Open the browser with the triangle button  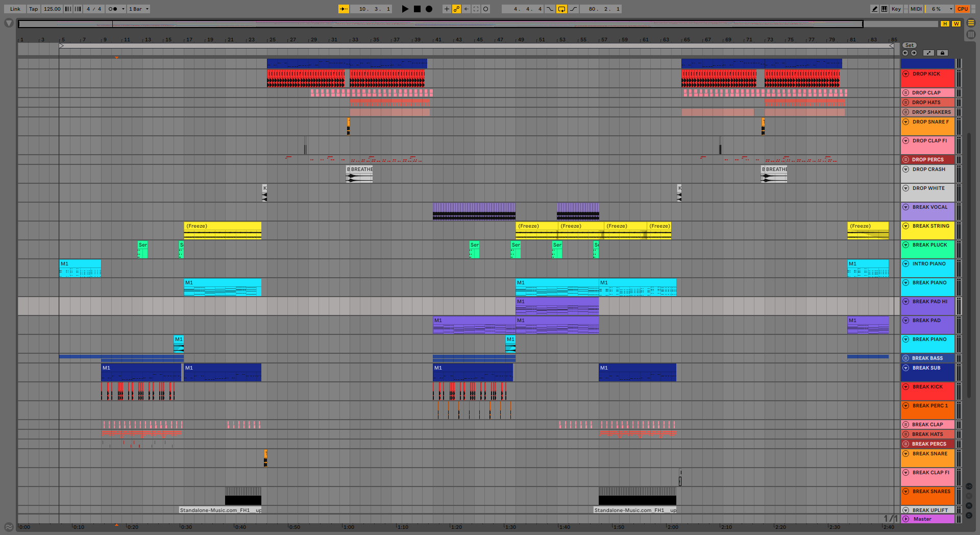[x=9, y=23]
